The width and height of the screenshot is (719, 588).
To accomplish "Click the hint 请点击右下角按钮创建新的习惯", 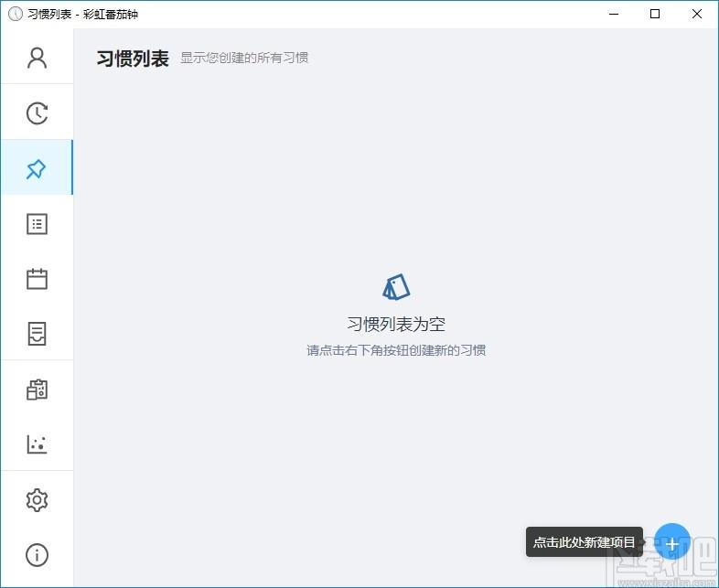I will pyautogui.click(x=396, y=350).
